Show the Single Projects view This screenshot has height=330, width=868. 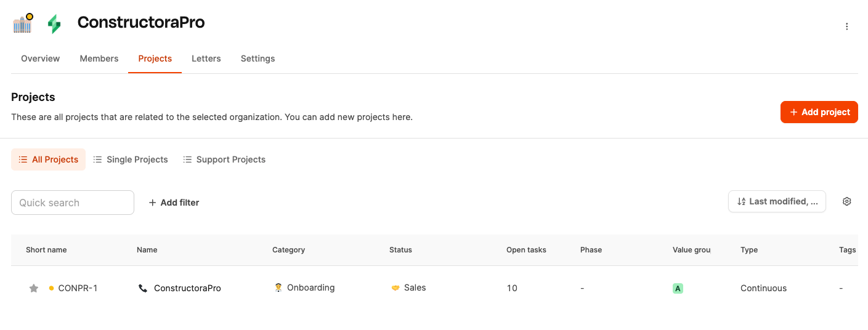coord(131,159)
